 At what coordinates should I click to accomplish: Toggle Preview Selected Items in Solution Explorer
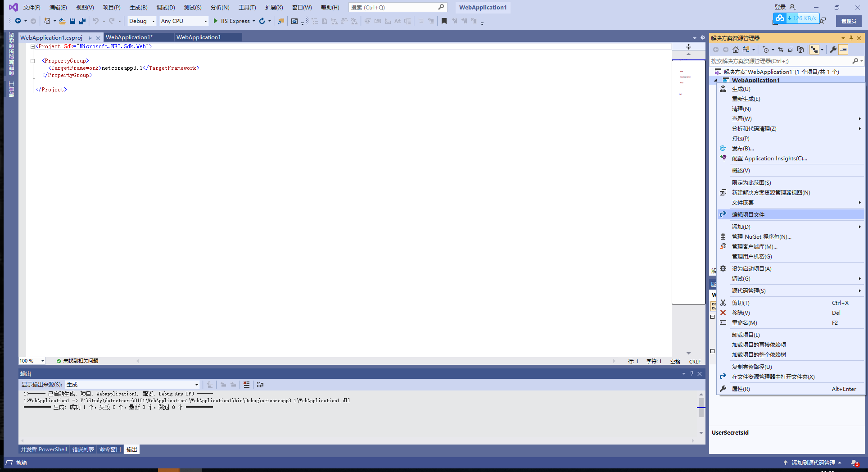[800, 50]
